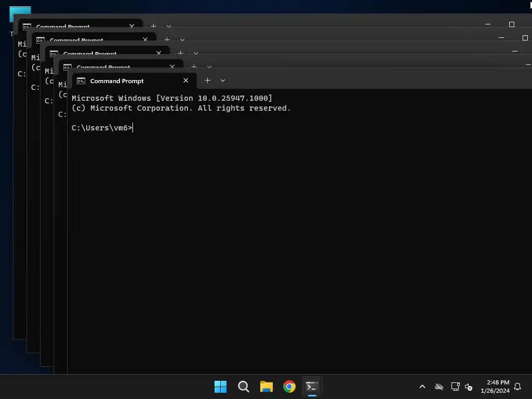Click cmd tab icon of window directly behind front
This screenshot has width=532, height=399.
[x=68, y=67]
